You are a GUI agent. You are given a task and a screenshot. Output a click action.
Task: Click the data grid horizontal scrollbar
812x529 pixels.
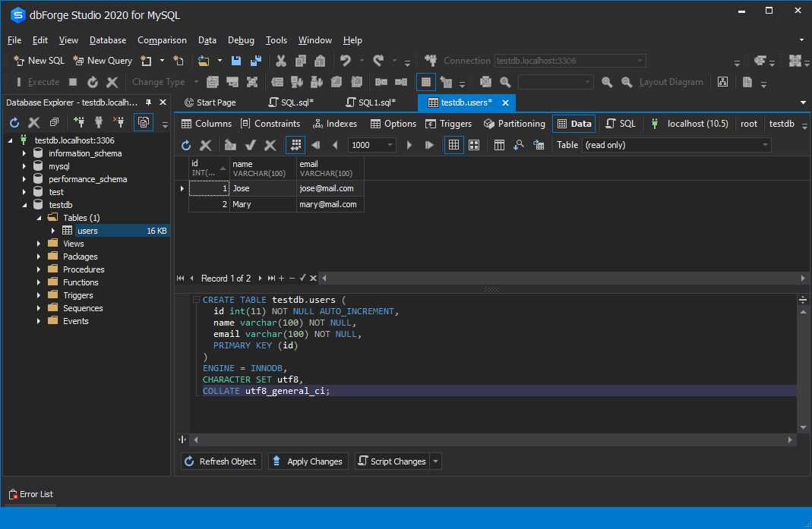point(563,279)
